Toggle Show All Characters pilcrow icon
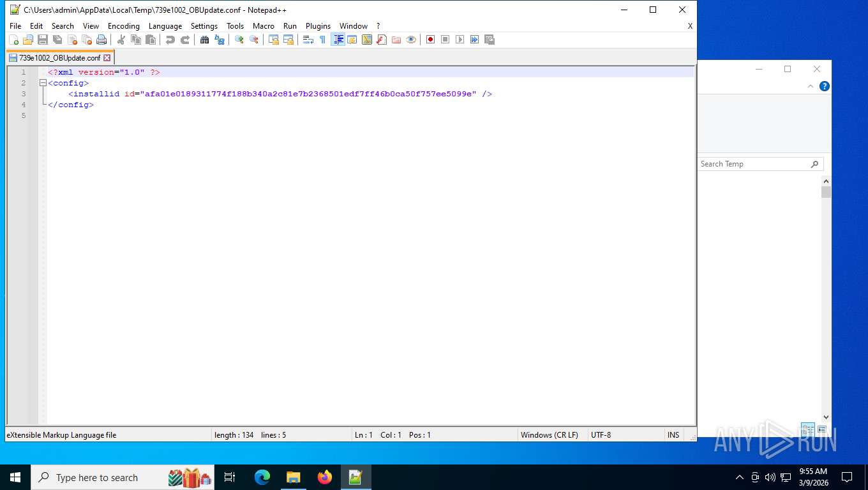Image resolution: width=868 pixels, height=490 pixels. click(323, 40)
